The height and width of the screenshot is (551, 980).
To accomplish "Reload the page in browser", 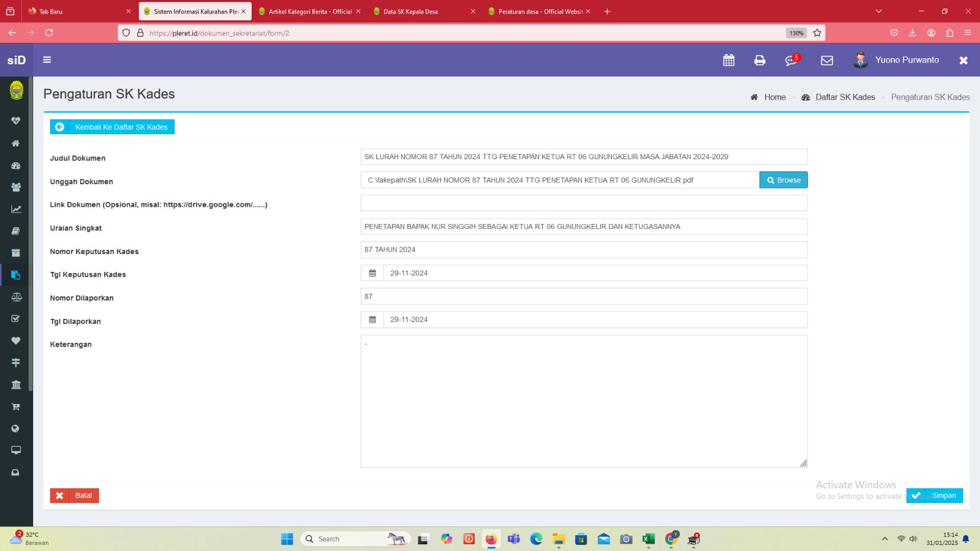I will pyautogui.click(x=49, y=32).
